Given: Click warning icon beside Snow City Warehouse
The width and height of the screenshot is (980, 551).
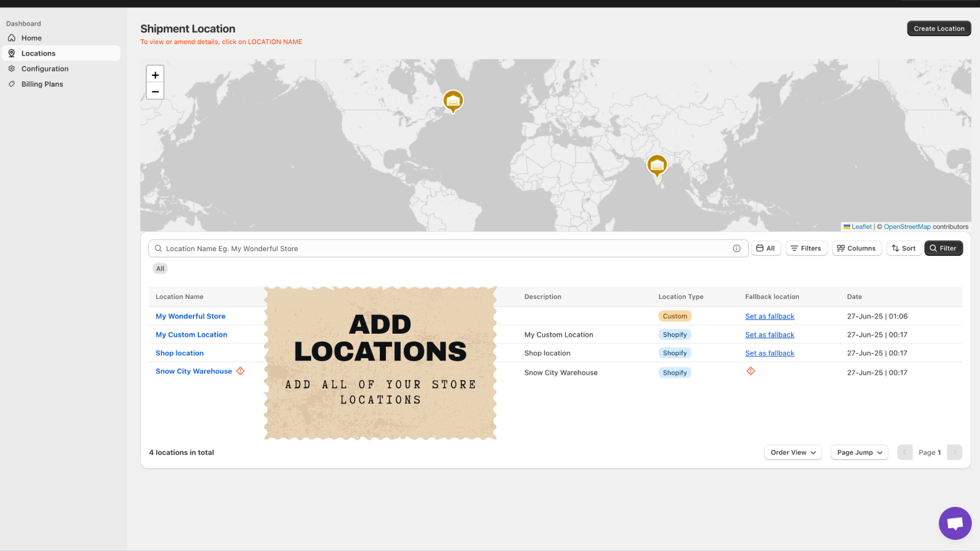Looking at the screenshot, I should (x=241, y=371).
